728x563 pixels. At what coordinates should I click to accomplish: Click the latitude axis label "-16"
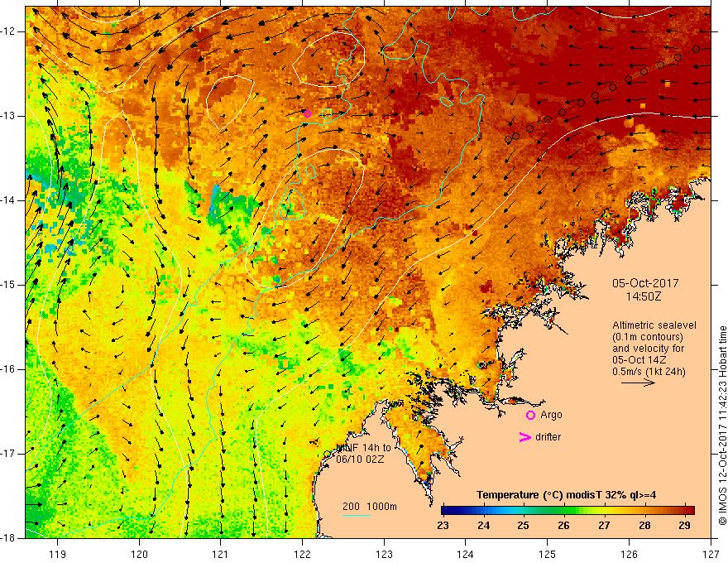click(x=9, y=369)
